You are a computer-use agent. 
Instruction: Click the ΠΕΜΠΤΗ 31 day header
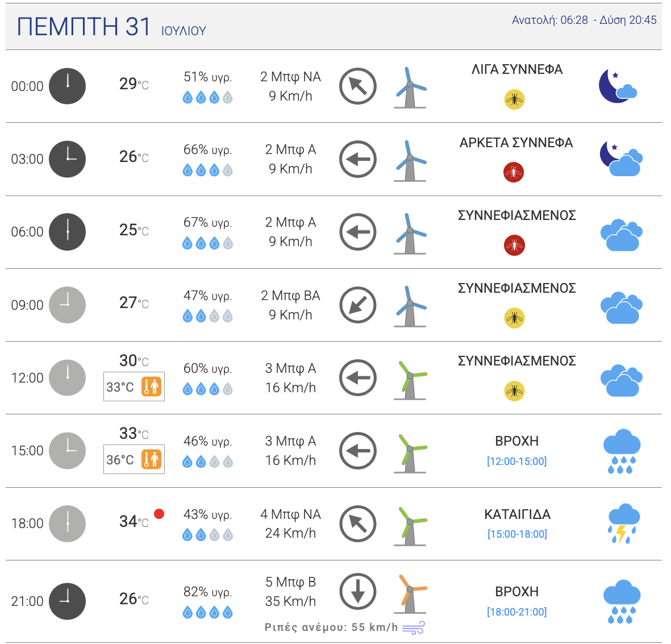[x=84, y=27]
